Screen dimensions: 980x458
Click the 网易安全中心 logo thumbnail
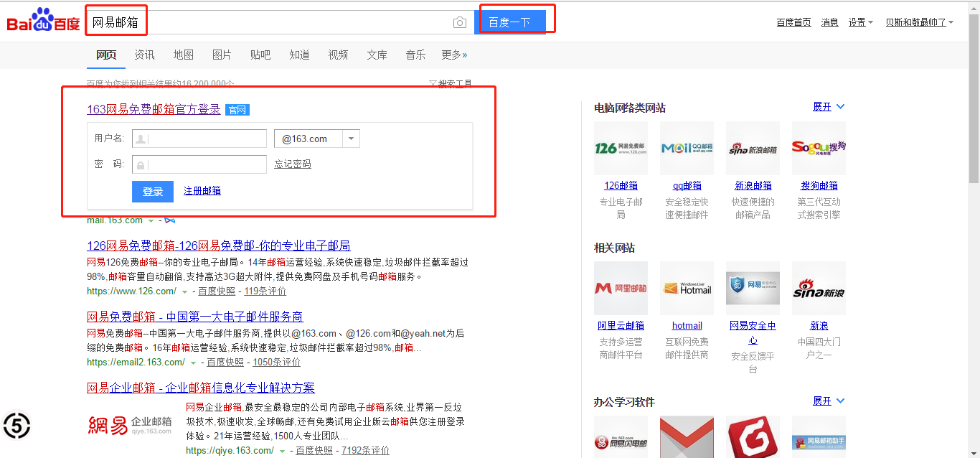[753, 288]
